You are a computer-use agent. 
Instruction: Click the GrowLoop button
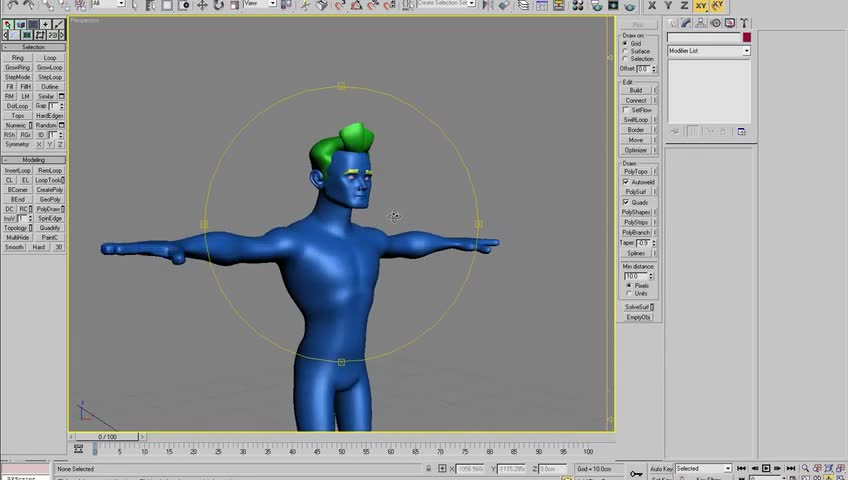49,68
